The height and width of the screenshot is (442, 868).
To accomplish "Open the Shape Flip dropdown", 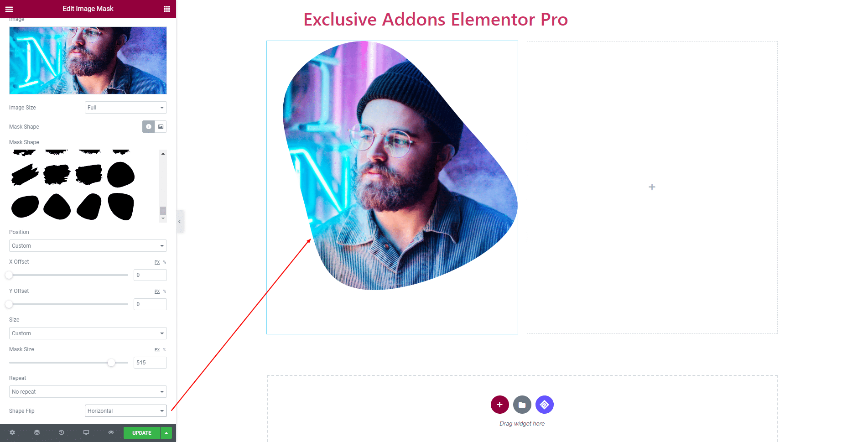I will (x=126, y=411).
